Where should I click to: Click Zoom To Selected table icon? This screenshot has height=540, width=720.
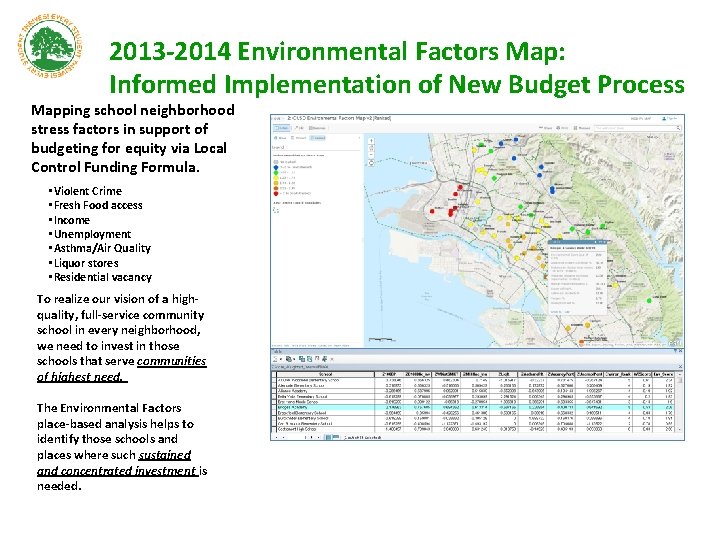point(325,359)
